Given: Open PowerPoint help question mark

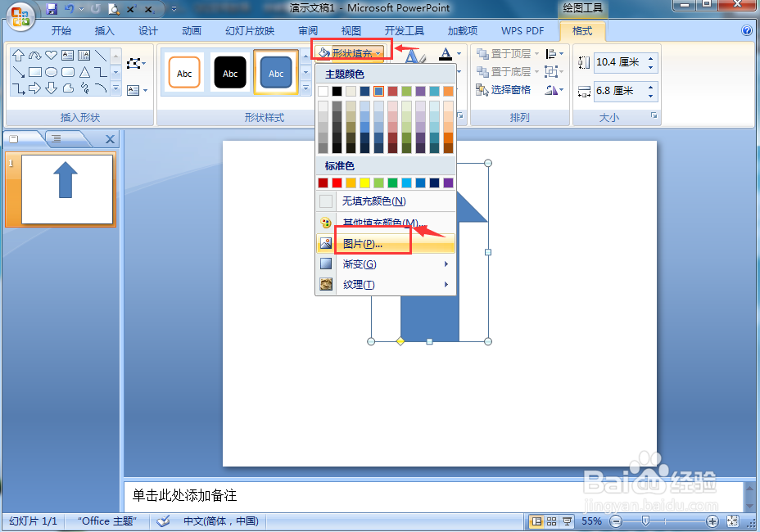Looking at the screenshot, I should (747, 30).
